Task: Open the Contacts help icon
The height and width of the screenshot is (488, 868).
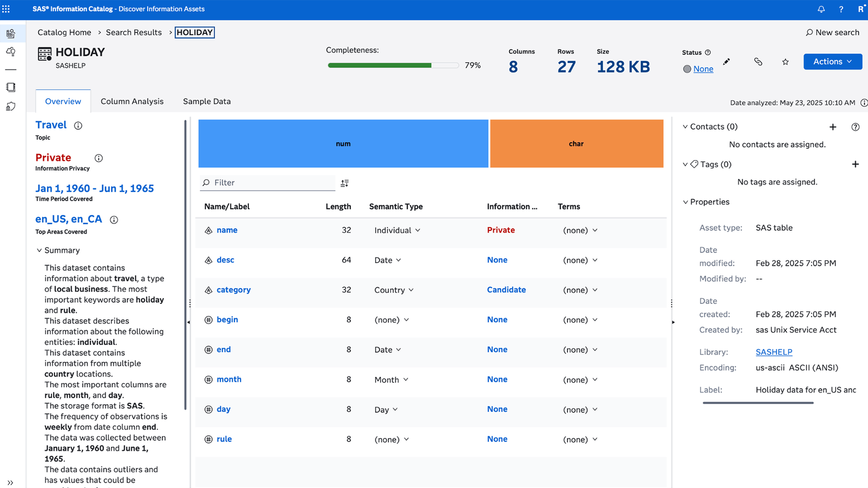Action: 855,127
